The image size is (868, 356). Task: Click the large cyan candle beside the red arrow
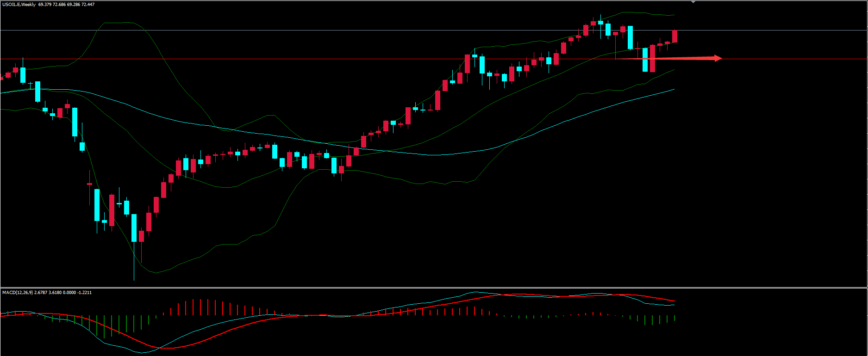pyautogui.click(x=645, y=60)
